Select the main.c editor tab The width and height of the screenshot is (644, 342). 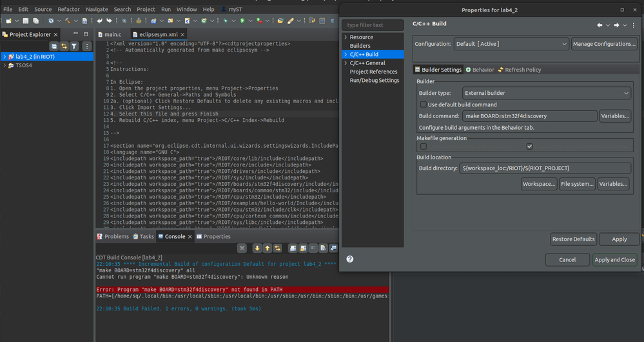112,34
